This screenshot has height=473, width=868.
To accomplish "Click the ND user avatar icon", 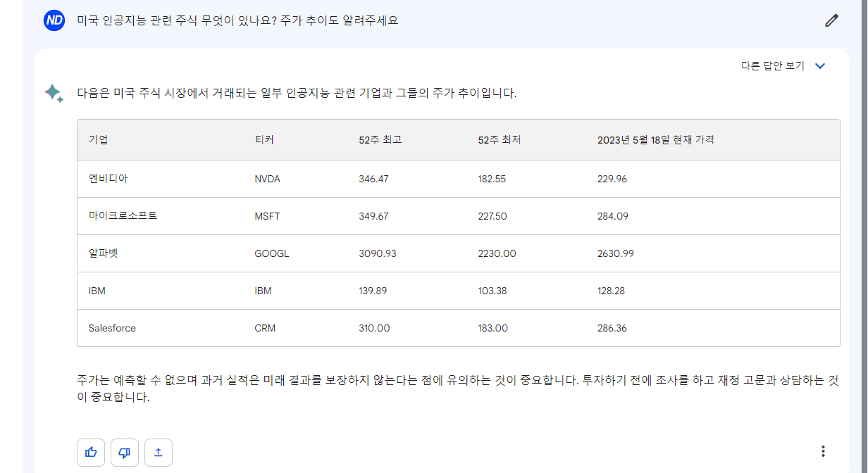I will tap(54, 20).
